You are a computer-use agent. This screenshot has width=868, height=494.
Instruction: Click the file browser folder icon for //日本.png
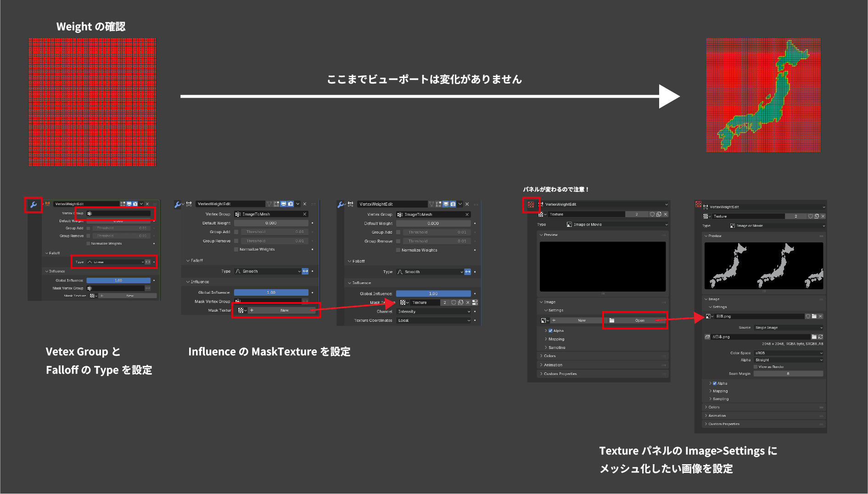(x=814, y=337)
